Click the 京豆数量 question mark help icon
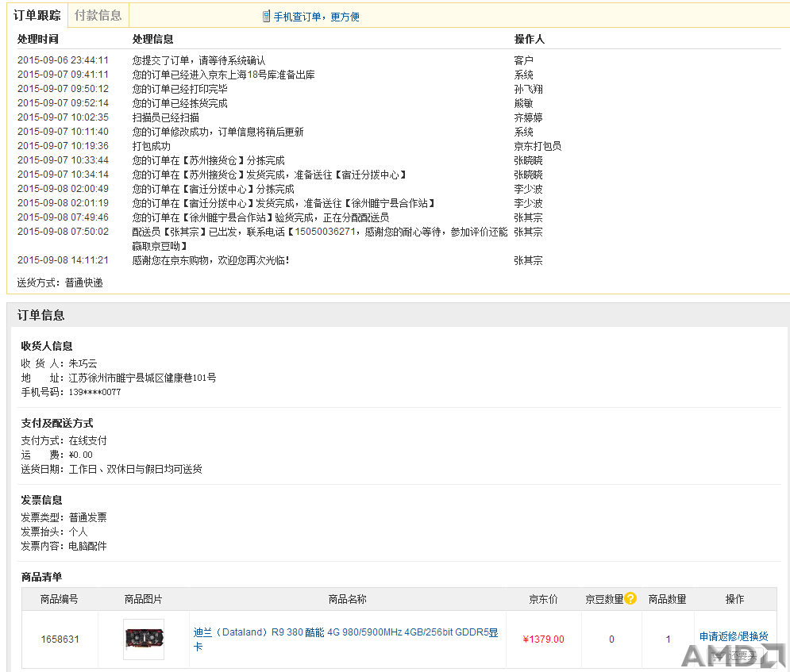The height and width of the screenshot is (672, 790). (x=630, y=598)
